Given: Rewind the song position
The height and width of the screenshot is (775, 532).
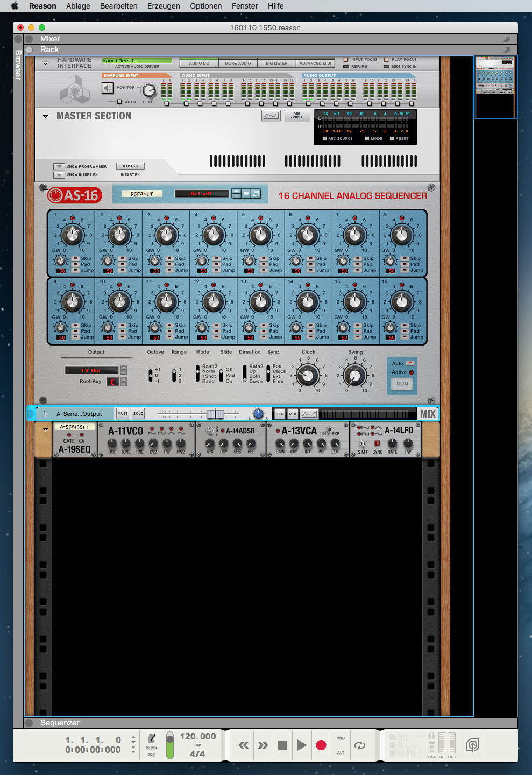Looking at the screenshot, I should [x=244, y=745].
